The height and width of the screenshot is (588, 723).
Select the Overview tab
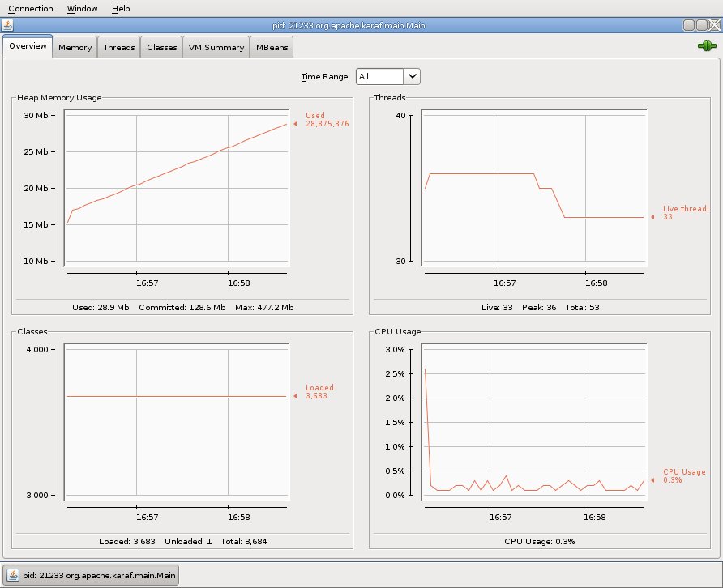point(28,47)
